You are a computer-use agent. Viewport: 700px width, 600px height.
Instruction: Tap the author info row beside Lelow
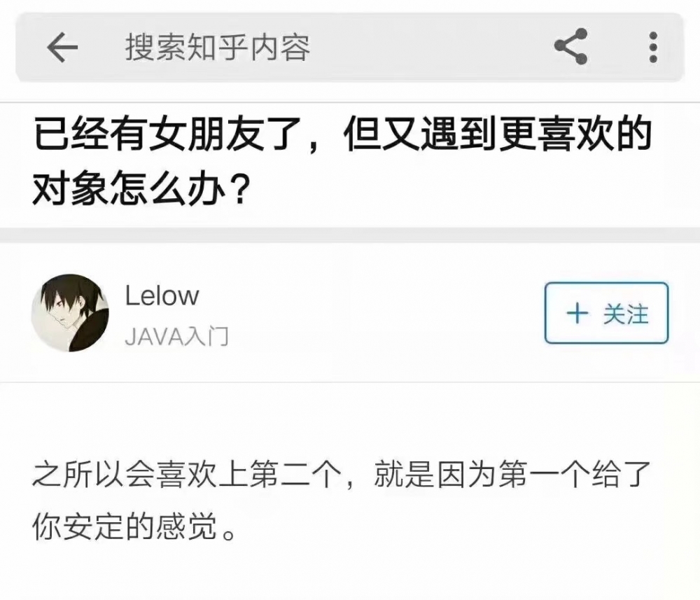(x=349, y=313)
